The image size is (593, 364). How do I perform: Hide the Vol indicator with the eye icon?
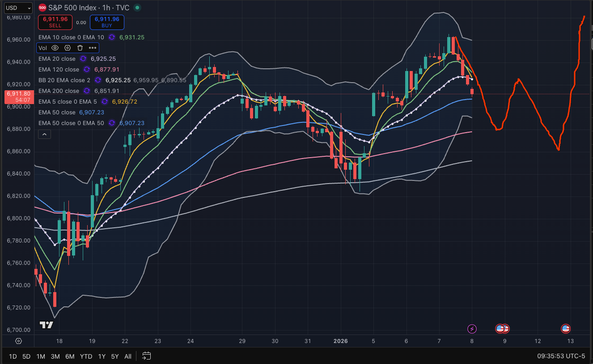pos(55,48)
